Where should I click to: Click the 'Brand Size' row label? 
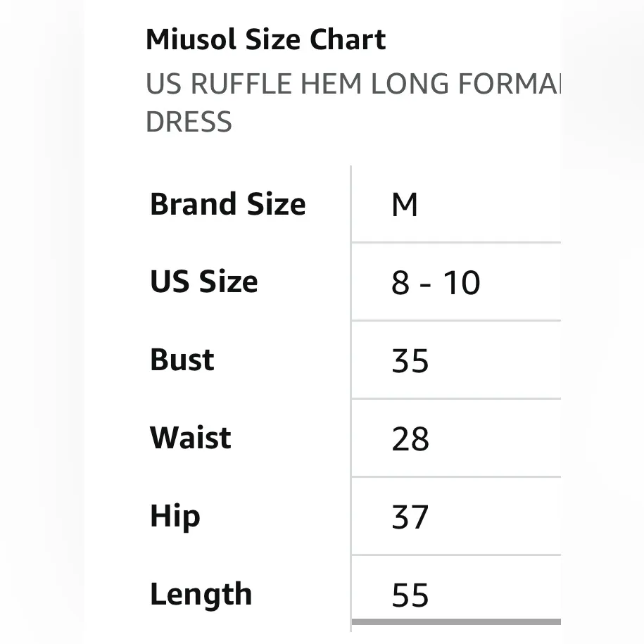click(228, 205)
